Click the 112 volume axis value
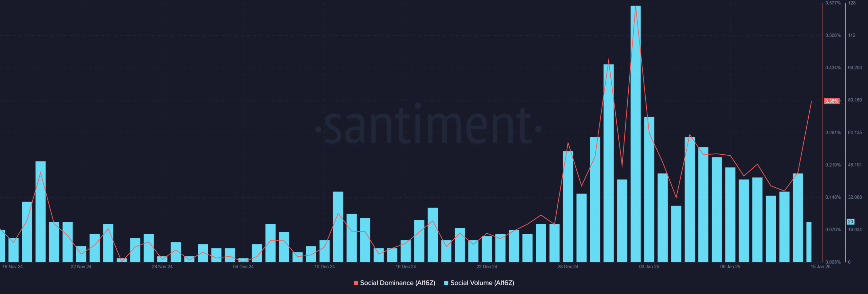This screenshot has height=294, width=868. point(851,35)
